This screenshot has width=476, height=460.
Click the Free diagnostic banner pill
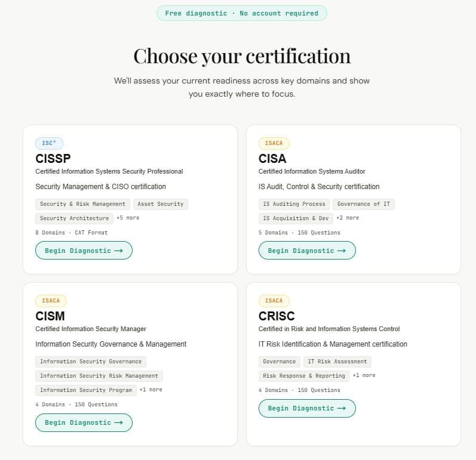pos(242,13)
